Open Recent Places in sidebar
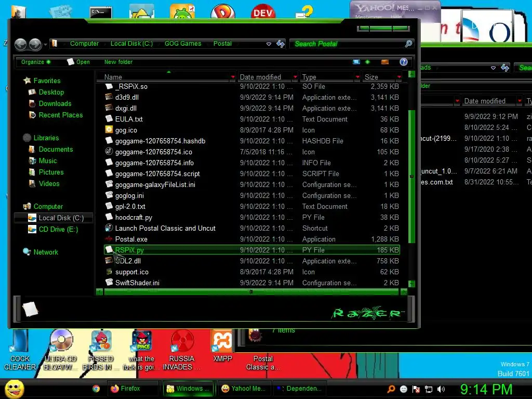 (x=61, y=115)
